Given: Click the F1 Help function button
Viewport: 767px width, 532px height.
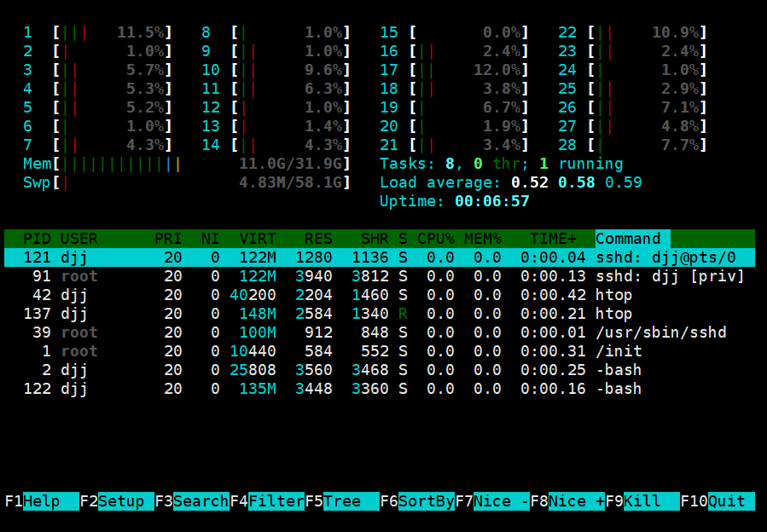Looking at the screenshot, I should pos(42,501).
